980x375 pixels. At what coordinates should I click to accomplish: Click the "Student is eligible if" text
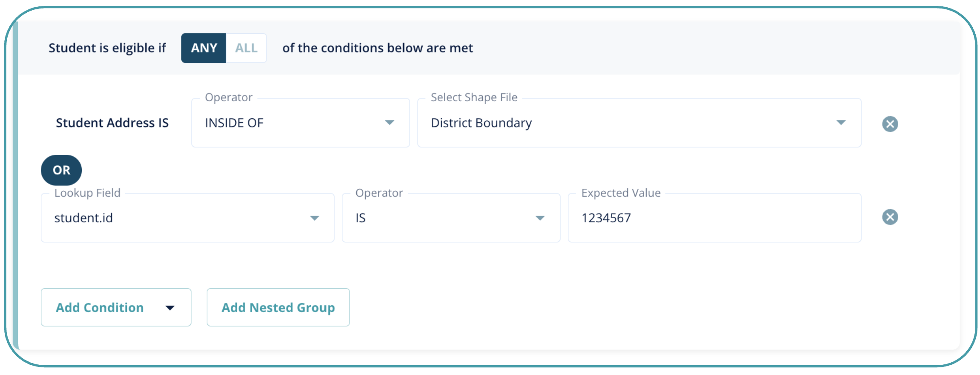click(107, 48)
